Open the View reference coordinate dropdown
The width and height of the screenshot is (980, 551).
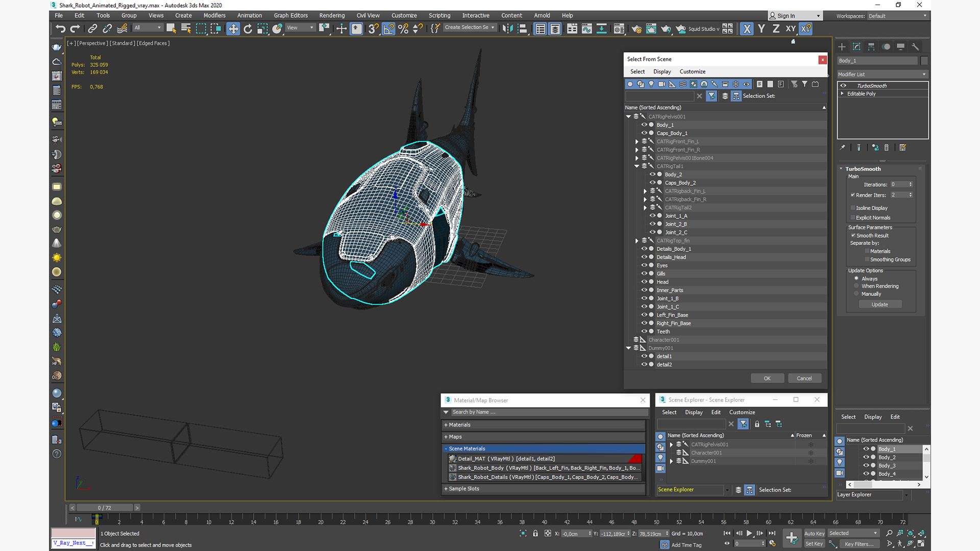[300, 28]
